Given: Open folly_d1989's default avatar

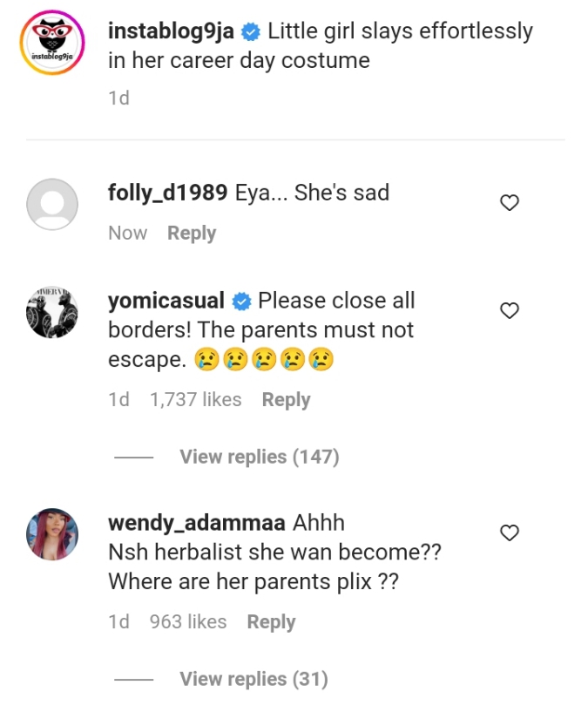Looking at the screenshot, I should coord(52,204).
